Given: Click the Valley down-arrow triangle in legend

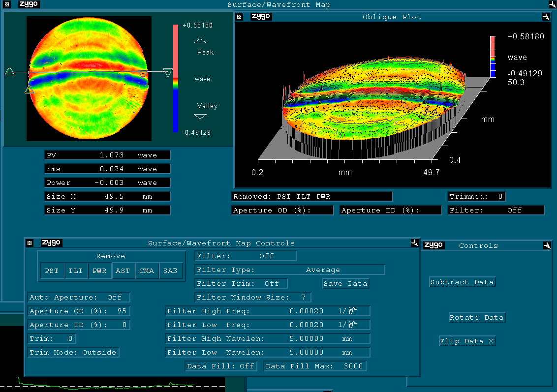Looking at the screenshot, I should [200, 117].
